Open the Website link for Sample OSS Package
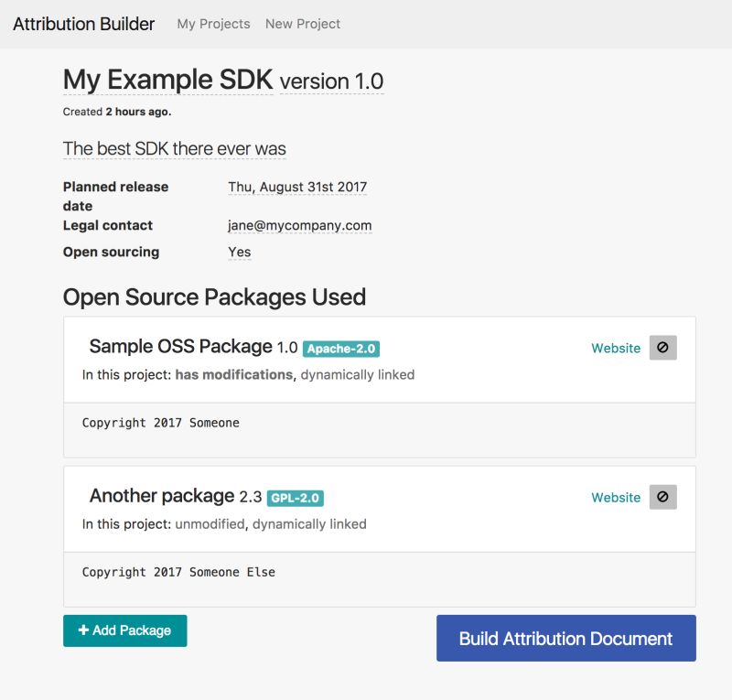Image resolution: width=732 pixels, height=700 pixels. pos(615,348)
